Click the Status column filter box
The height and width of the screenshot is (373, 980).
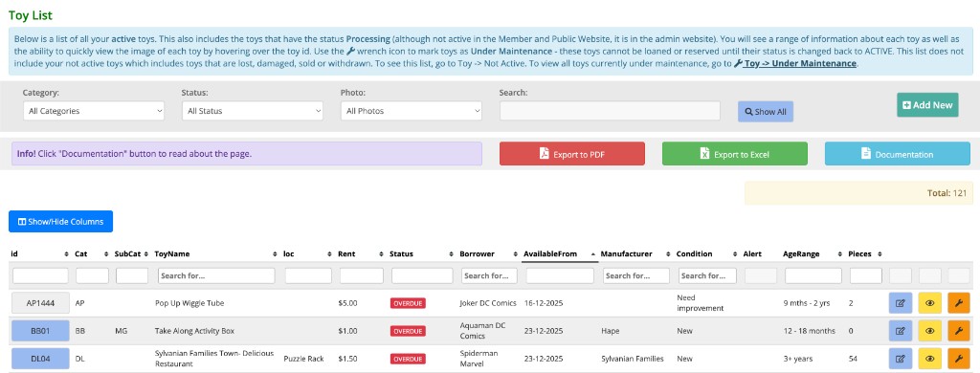point(422,275)
